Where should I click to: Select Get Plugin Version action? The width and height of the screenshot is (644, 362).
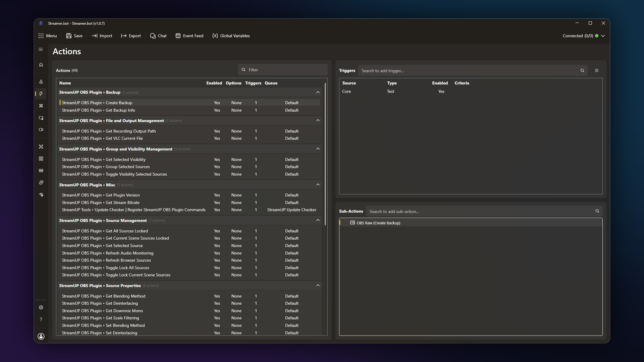coord(190,195)
